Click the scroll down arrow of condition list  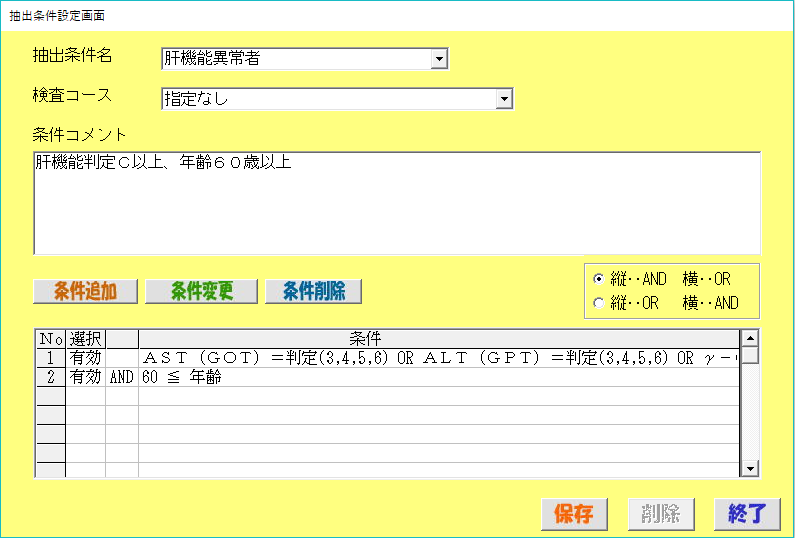point(750,468)
